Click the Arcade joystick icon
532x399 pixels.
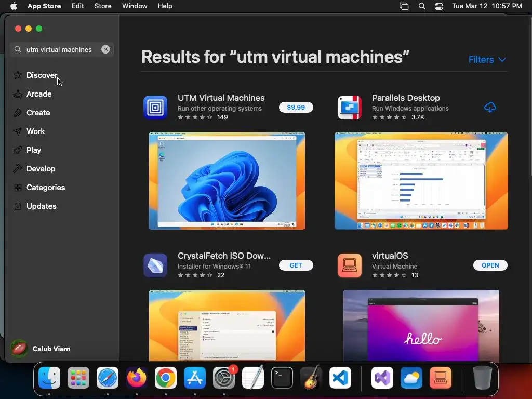point(18,94)
